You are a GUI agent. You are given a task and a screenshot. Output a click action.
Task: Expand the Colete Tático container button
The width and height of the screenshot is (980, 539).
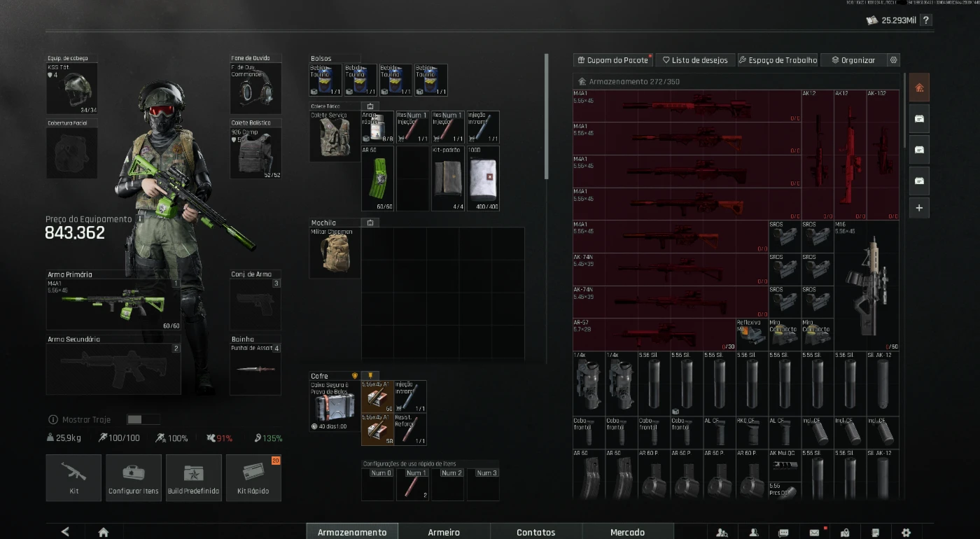370,106
